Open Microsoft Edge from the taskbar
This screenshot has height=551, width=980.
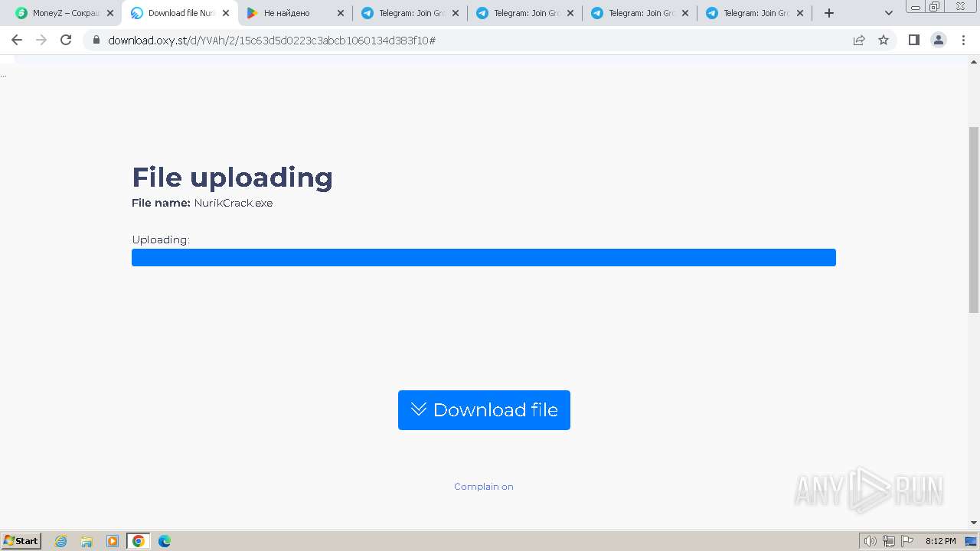pyautogui.click(x=165, y=541)
